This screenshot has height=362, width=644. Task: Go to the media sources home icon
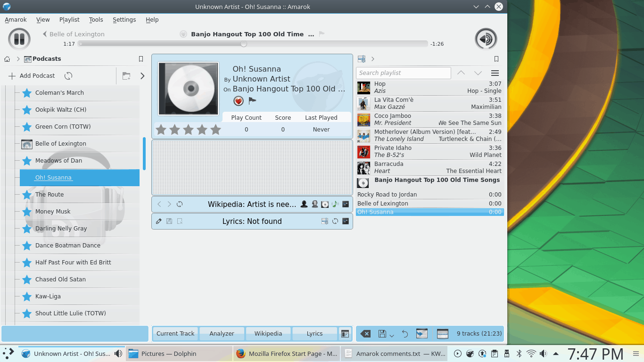tap(7, 59)
